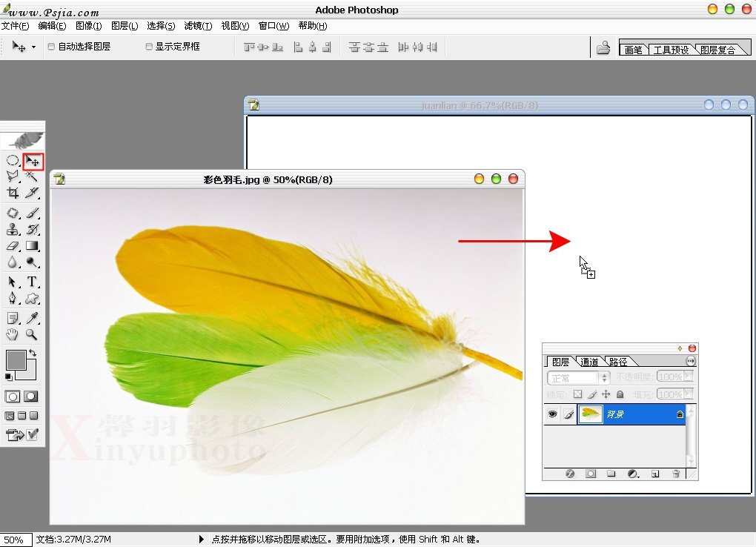Click the foreground color swatch
Image resolution: width=756 pixels, height=547 pixels.
coord(16,360)
